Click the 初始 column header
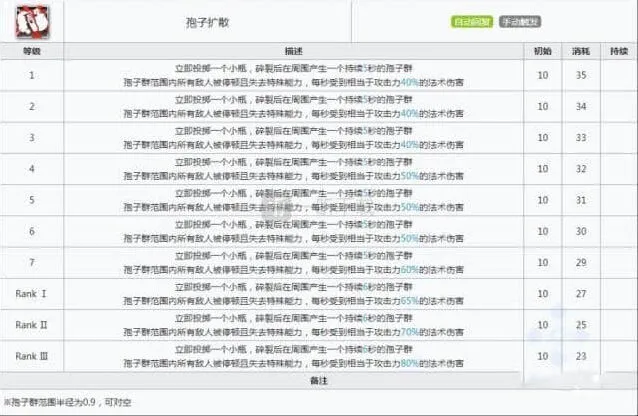Screen dimensions: 638x416 [542, 49]
